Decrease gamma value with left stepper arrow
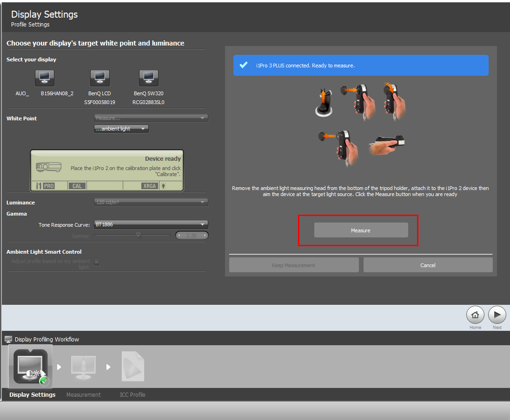Viewport: 510px width, 420px height. [x=179, y=236]
